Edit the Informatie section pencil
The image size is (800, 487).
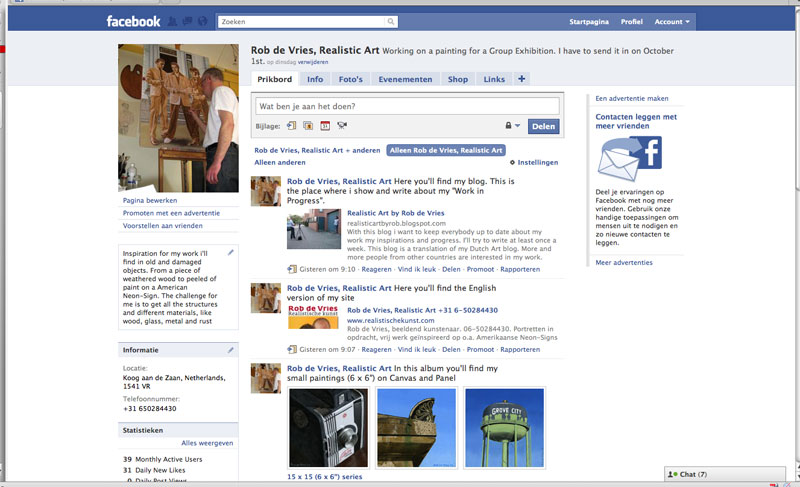(231, 350)
